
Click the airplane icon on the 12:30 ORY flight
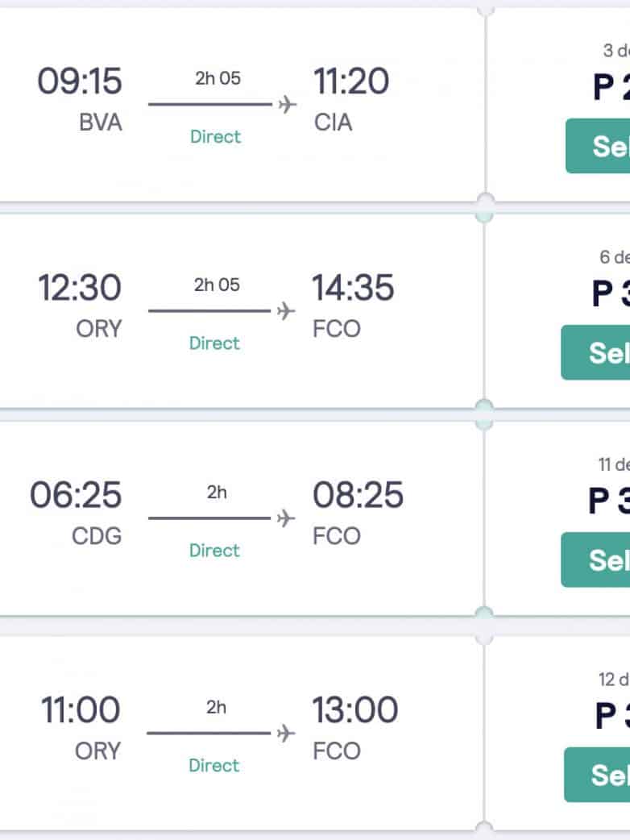[287, 311]
